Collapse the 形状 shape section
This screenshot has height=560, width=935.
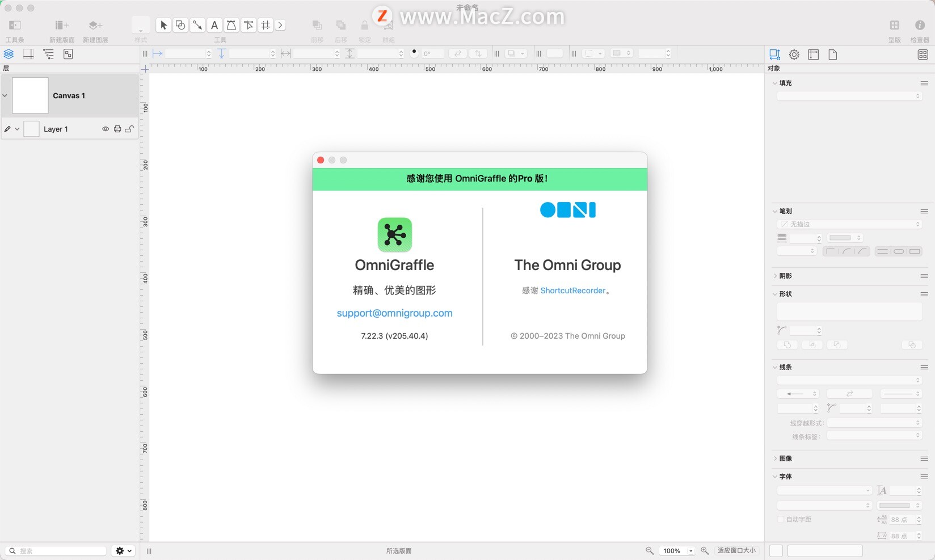click(775, 294)
